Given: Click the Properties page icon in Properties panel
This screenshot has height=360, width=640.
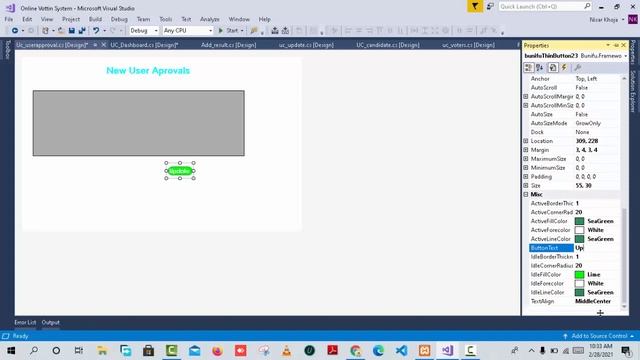Looking at the screenshot, I should tap(553, 68).
